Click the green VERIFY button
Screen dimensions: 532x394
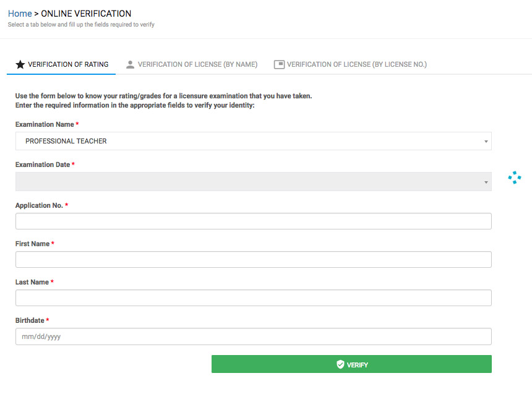351,364
